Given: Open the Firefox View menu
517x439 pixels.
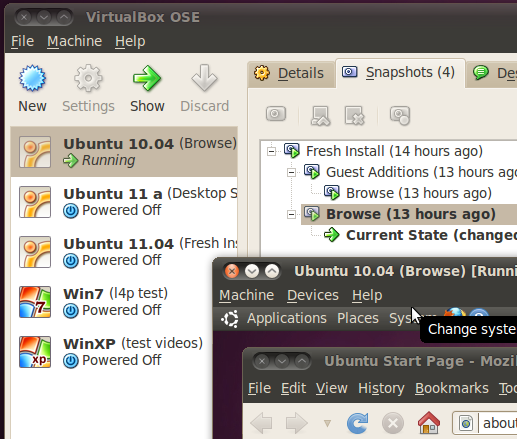Looking at the screenshot, I should (x=332, y=388).
